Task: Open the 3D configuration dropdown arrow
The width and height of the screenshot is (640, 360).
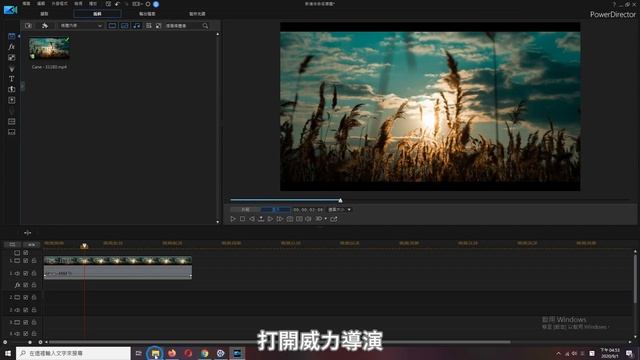Action: coord(325,219)
